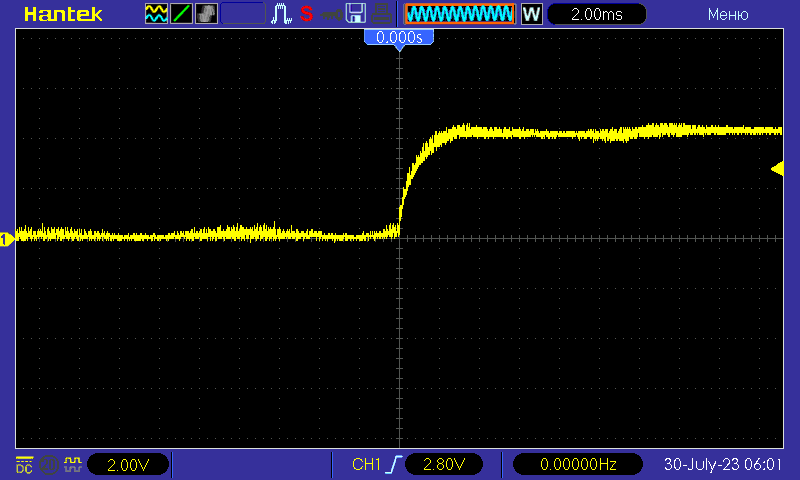The height and width of the screenshot is (480, 800).
Task: Click the 0.000s trigger position label
Action: click(399, 37)
